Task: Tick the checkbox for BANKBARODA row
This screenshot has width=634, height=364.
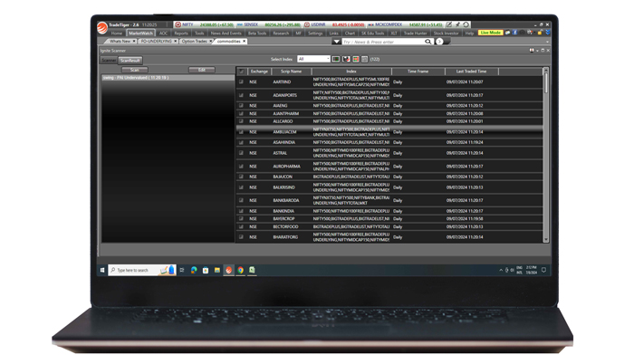Action: [242, 200]
